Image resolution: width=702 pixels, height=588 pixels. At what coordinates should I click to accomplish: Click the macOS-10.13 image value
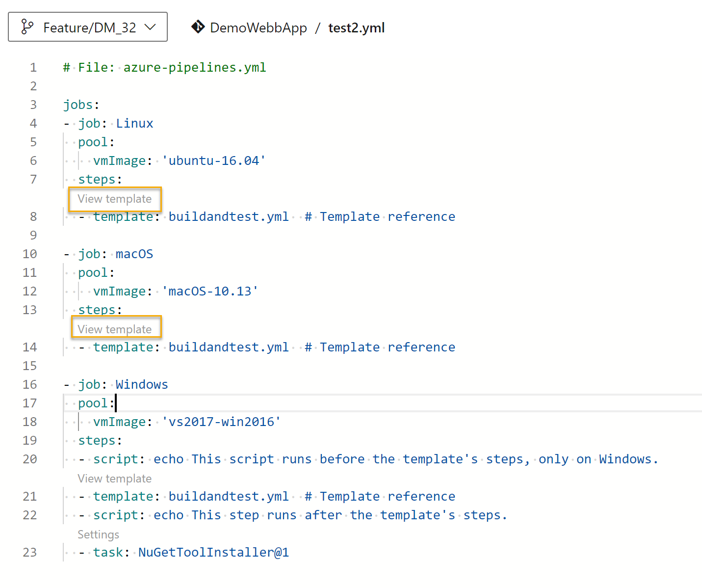[x=210, y=291]
